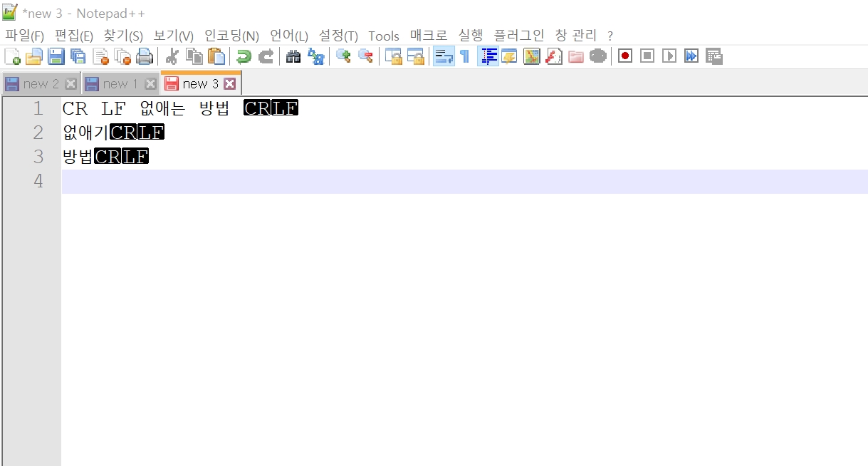Open the 보기(V) menu
The height and width of the screenshot is (466, 868).
[x=174, y=36]
